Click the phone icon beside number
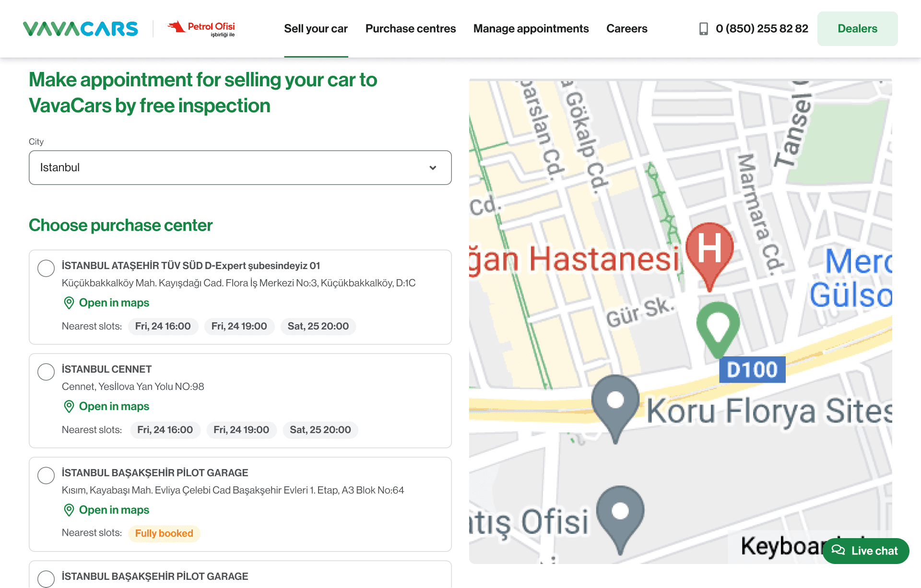921x588 pixels. click(x=703, y=29)
